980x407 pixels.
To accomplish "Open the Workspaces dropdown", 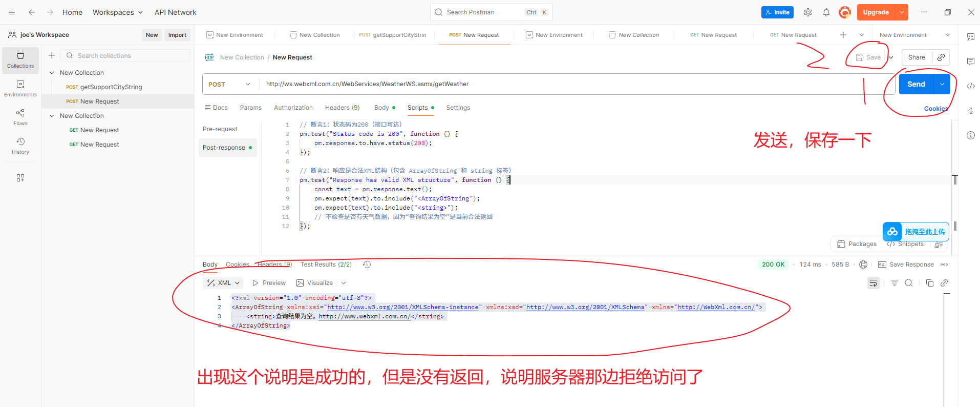I will tap(118, 12).
